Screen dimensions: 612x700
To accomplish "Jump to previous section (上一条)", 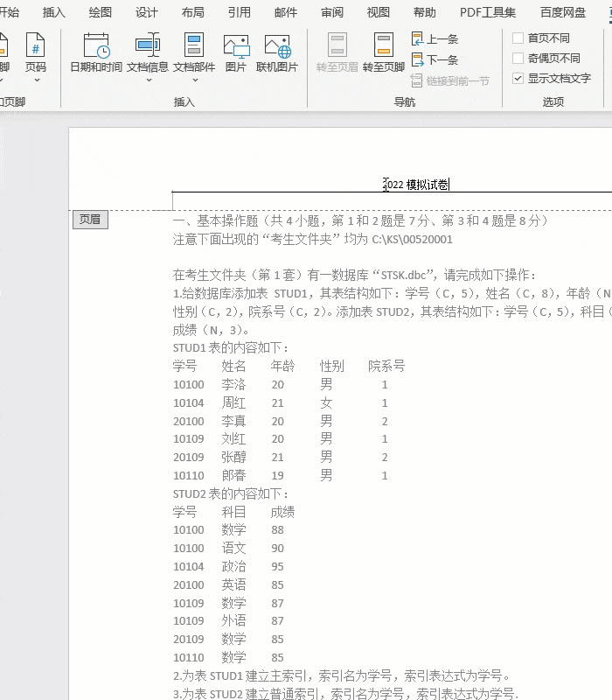I will (x=435, y=39).
